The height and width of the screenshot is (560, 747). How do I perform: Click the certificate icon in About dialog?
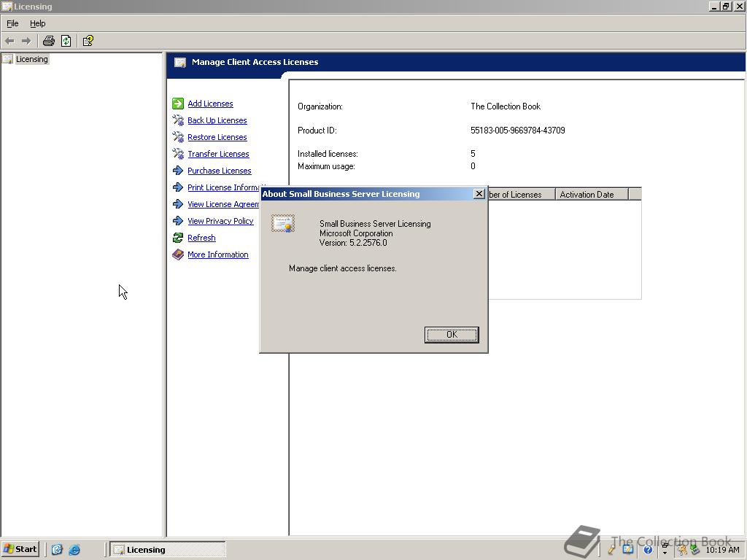coord(283,223)
